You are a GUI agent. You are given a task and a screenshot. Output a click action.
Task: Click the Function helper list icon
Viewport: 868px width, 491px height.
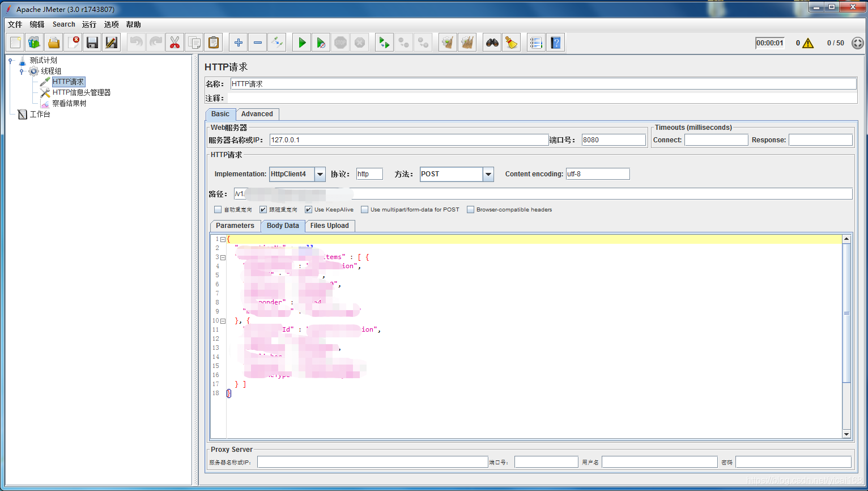537,43
